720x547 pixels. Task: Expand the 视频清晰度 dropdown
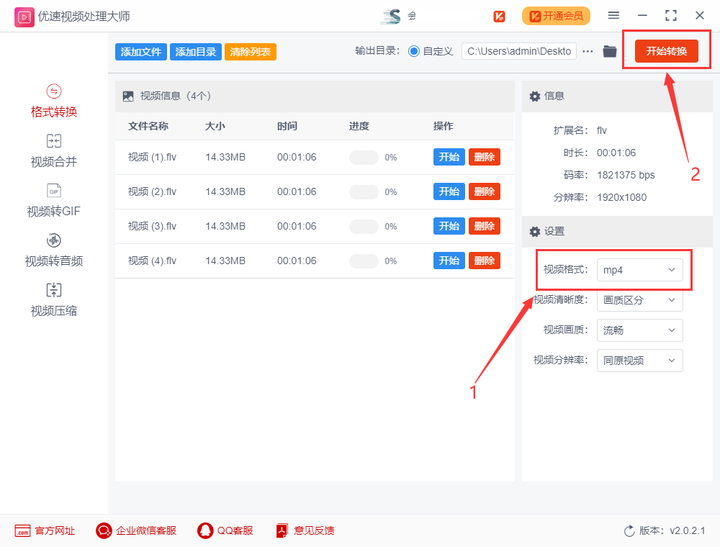point(640,300)
